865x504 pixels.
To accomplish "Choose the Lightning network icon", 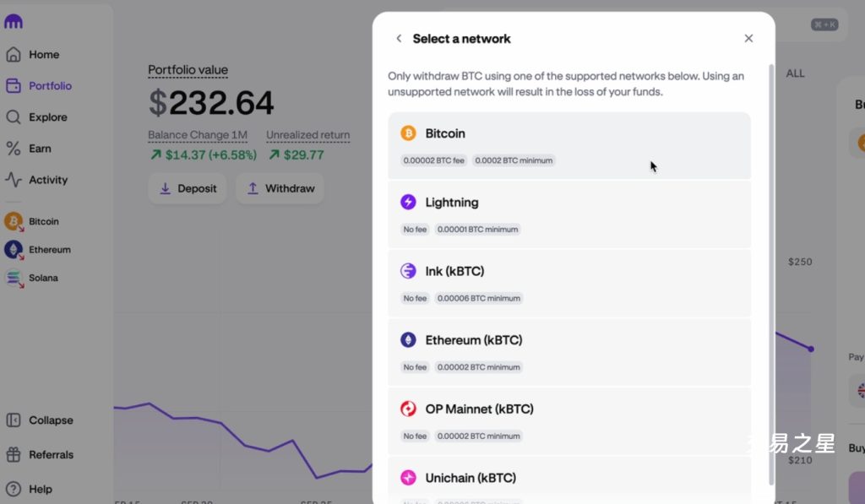I will [408, 203].
